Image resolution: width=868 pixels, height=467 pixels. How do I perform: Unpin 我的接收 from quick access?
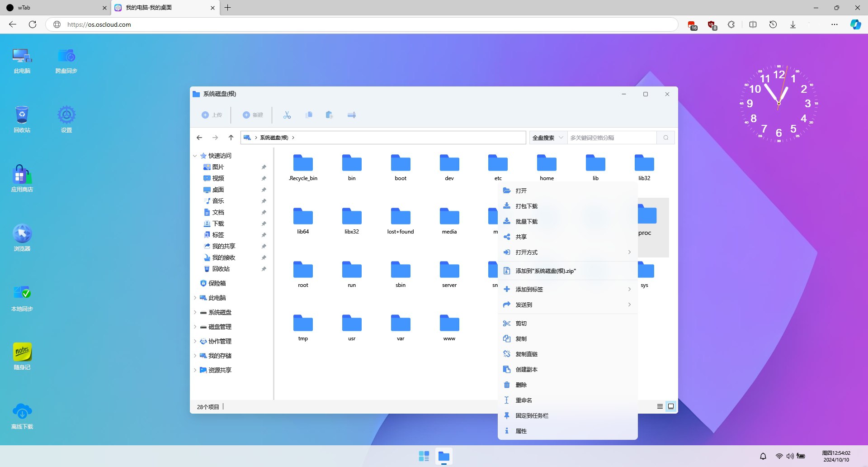click(264, 257)
